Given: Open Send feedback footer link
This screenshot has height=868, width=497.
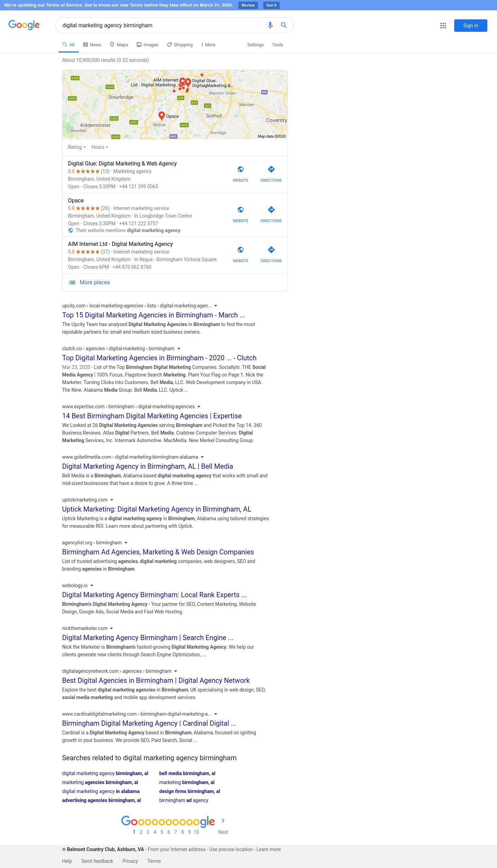Looking at the screenshot, I should (x=97, y=861).
